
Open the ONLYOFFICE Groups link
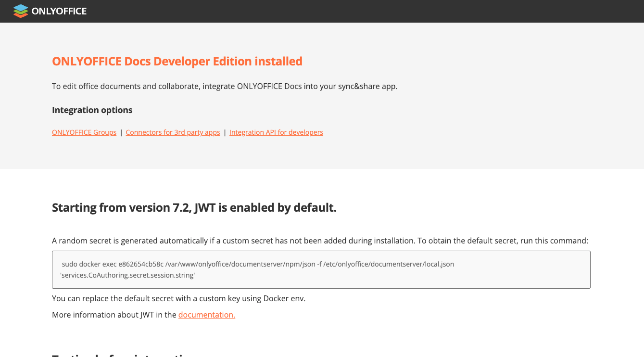[x=84, y=132]
